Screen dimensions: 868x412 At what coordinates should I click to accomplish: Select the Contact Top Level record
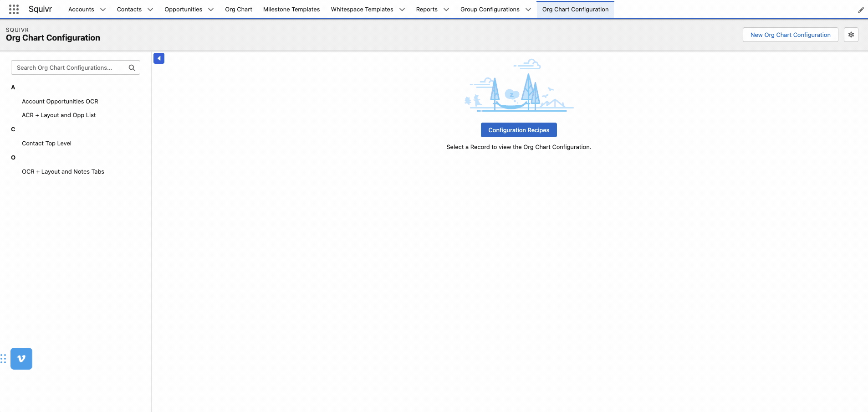click(x=46, y=144)
